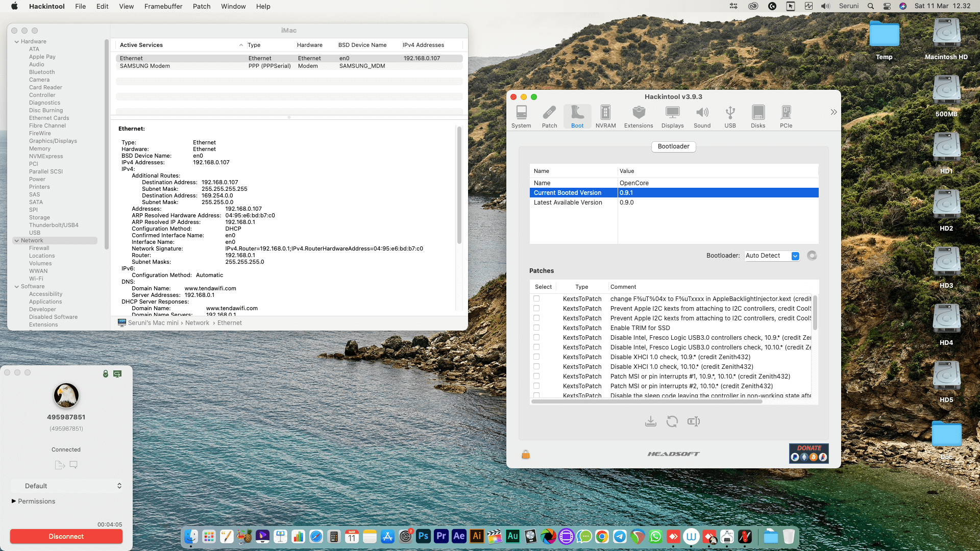The image size is (980, 551).
Task: Check the Enable TRIM for SSD patch
Action: pos(536,328)
